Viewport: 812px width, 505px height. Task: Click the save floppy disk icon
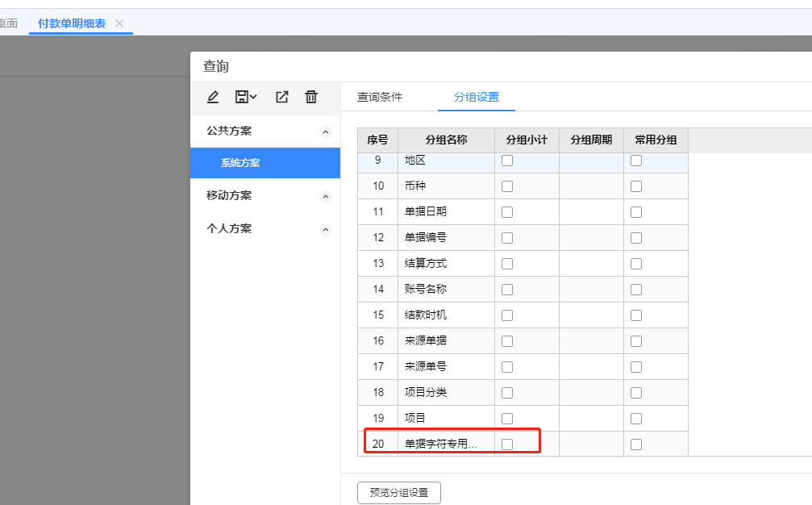[241, 97]
